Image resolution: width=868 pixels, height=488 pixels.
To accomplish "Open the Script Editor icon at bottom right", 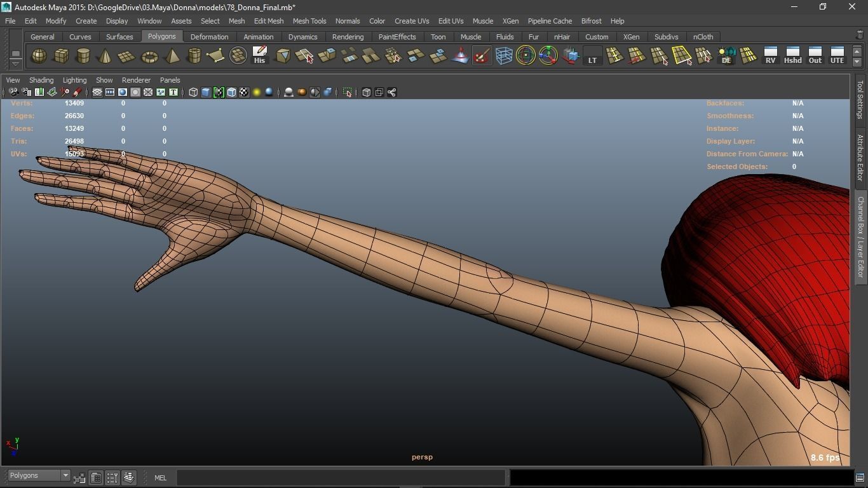I will (x=860, y=477).
